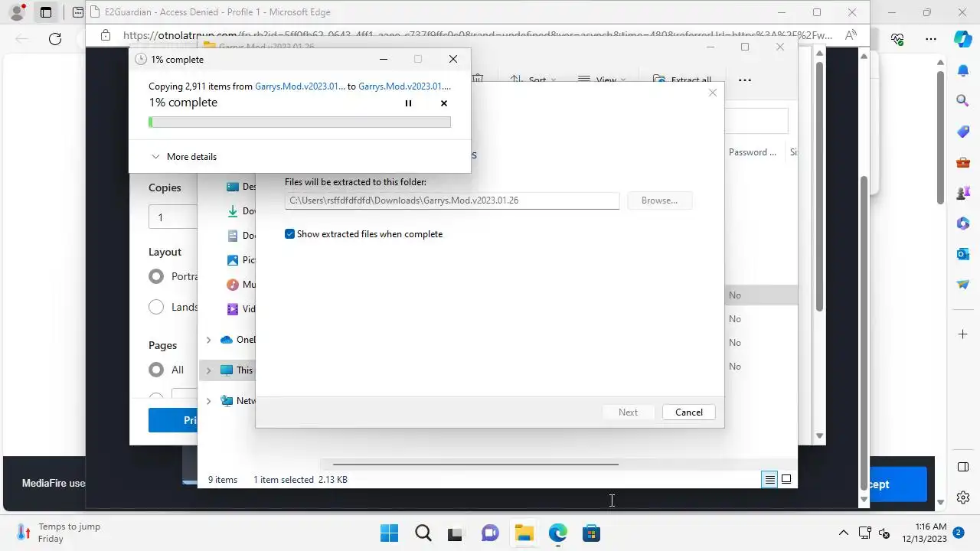Click the File Explorer search box
980x551 pixels.
click(x=756, y=121)
